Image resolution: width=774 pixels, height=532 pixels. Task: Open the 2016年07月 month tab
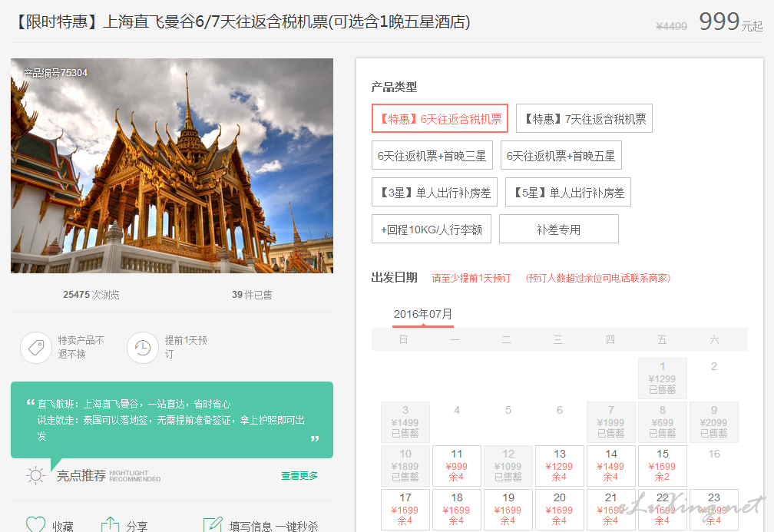(x=423, y=315)
